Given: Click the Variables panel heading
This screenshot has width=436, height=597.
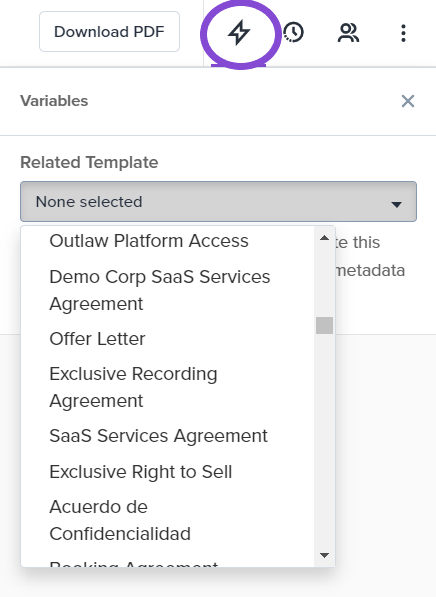Looking at the screenshot, I should (54, 101).
